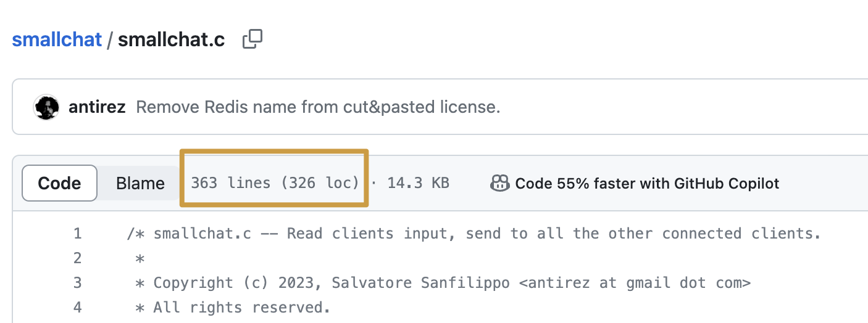Screen dimensions: 868x323
Task: Open the 'Remove Redis name' commit message
Action: pos(317,107)
